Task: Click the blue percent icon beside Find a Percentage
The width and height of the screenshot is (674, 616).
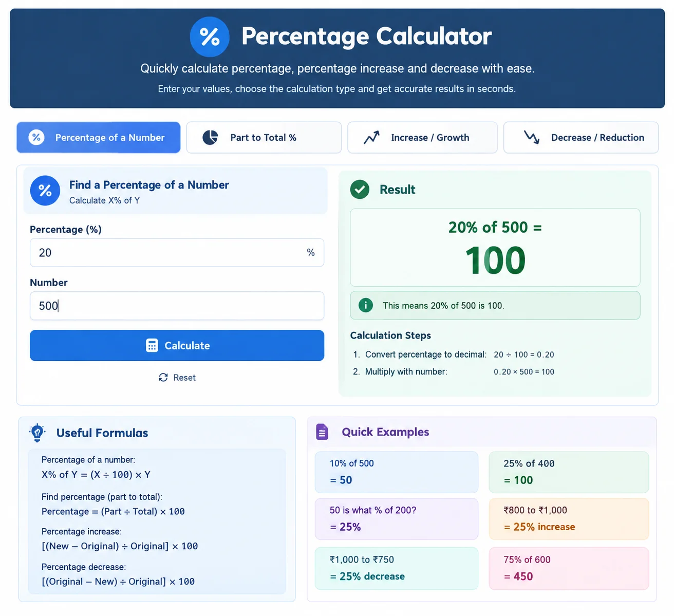Action: point(45,191)
